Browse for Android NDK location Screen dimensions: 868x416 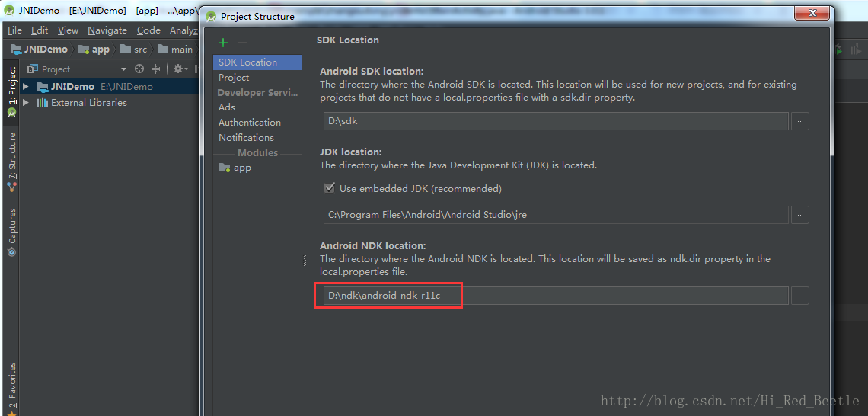799,296
